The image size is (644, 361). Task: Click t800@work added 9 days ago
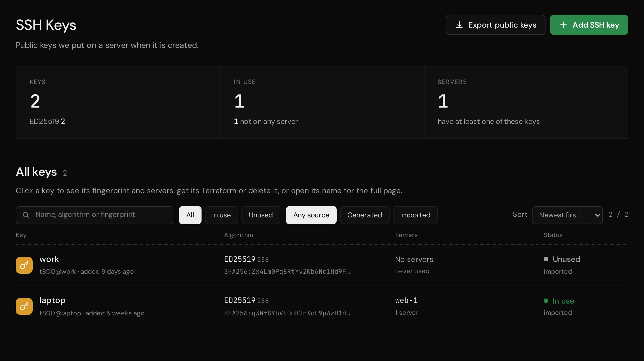click(x=87, y=271)
